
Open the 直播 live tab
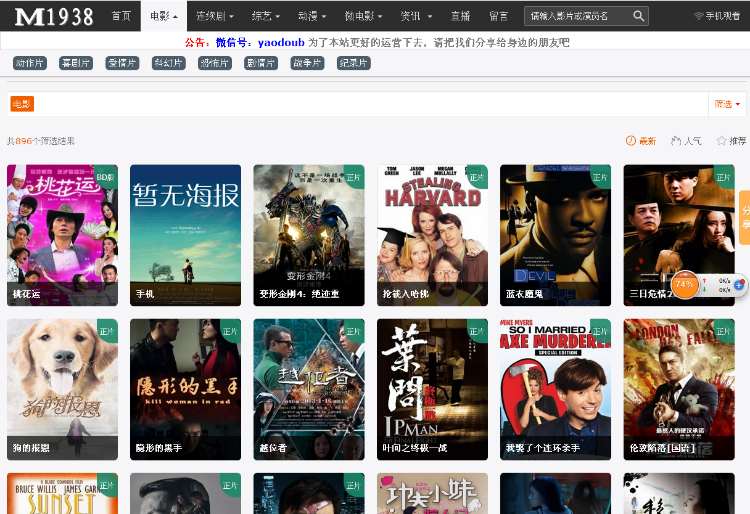click(460, 16)
